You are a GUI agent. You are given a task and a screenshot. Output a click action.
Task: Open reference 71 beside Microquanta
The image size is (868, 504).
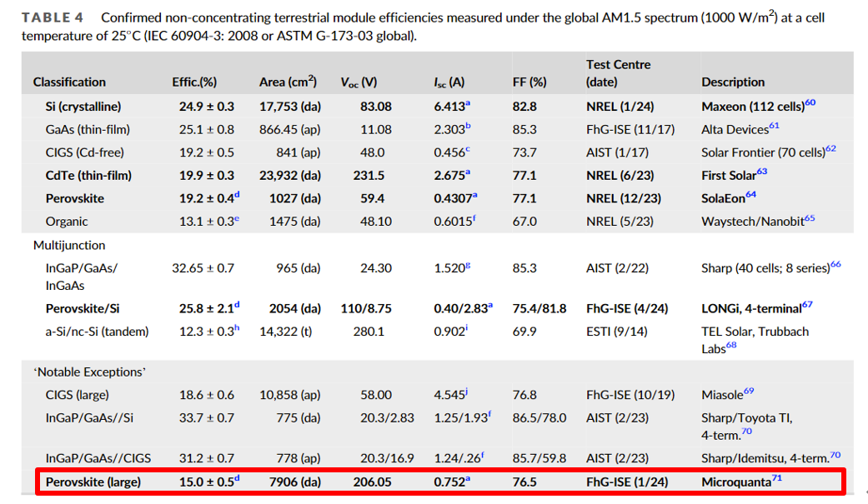point(776,478)
